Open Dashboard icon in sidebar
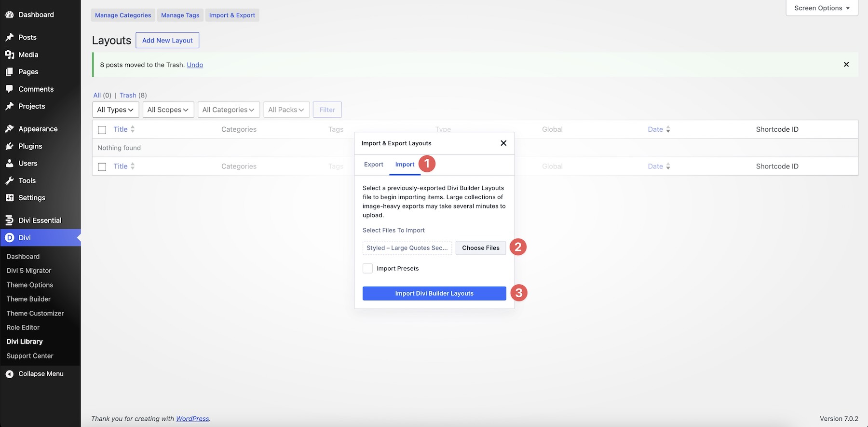Image resolution: width=868 pixels, height=427 pixels. 10,14
